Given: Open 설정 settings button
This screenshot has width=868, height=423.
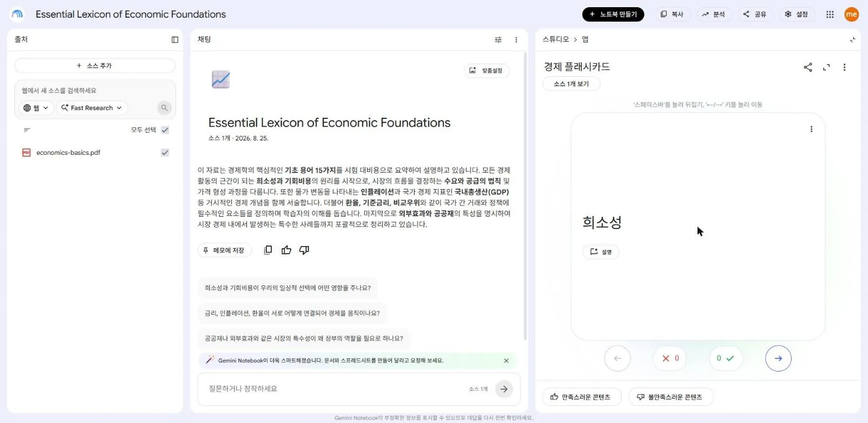Looking at the screenshot, I should pos(797,14).
